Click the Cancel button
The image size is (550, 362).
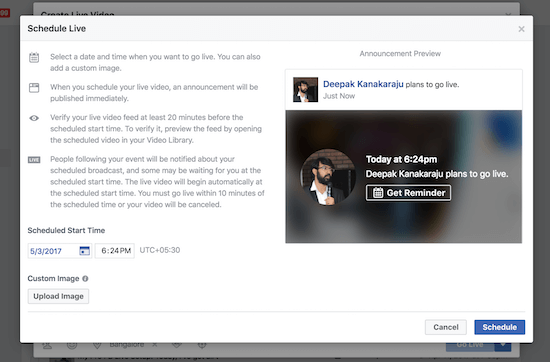pos(446,327)
